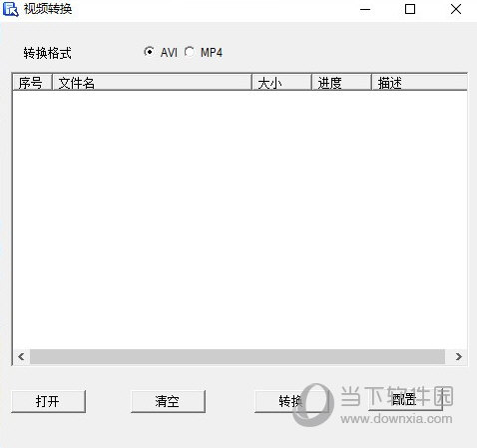Click the 序号 column header
The height and width of the screenshot is (448, 477).
coord(32,82)
